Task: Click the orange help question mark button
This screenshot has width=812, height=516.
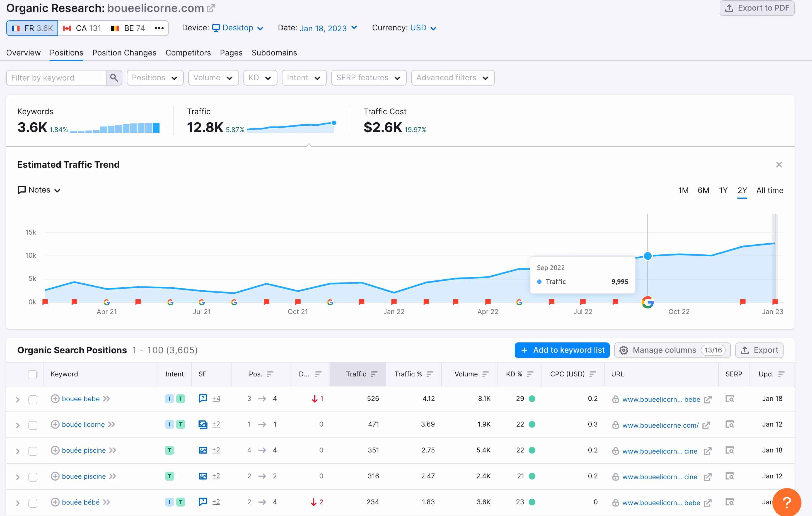Action: coord(786,502)
